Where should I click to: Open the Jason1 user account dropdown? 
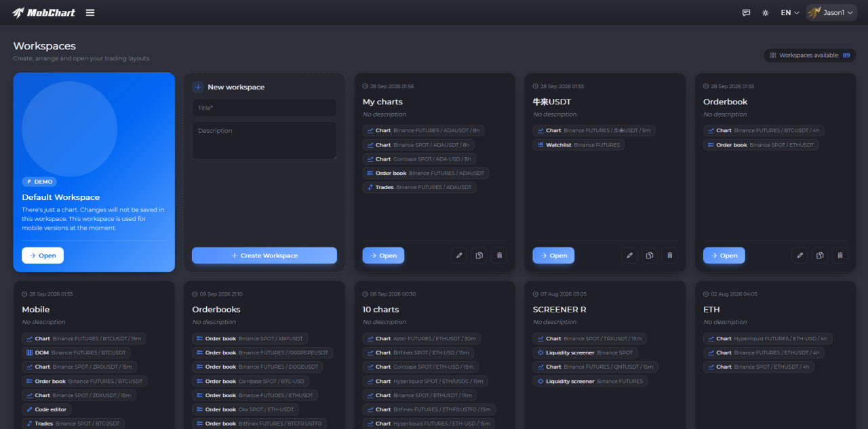pyautogui.click(x=831, y=12)
